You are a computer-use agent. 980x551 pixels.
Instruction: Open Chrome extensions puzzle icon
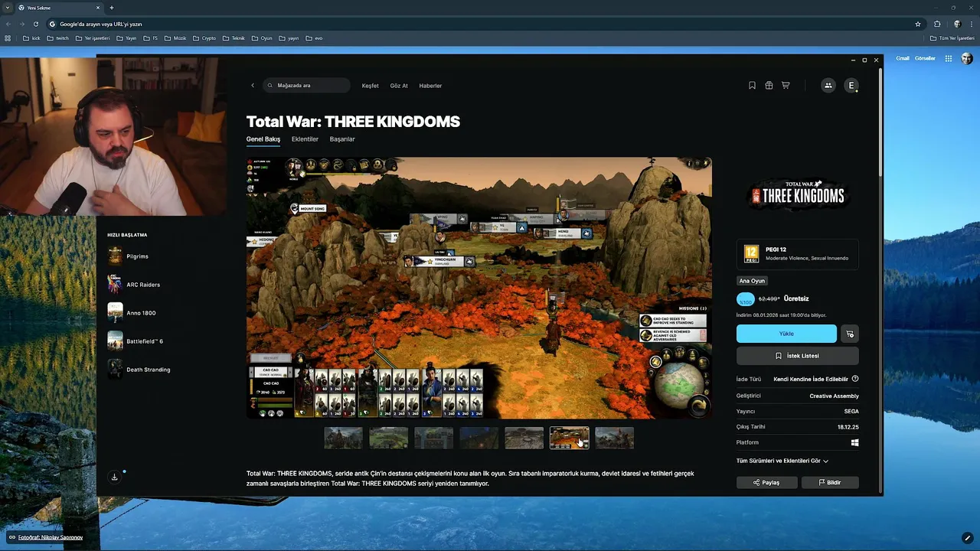(x=937, y=24)
